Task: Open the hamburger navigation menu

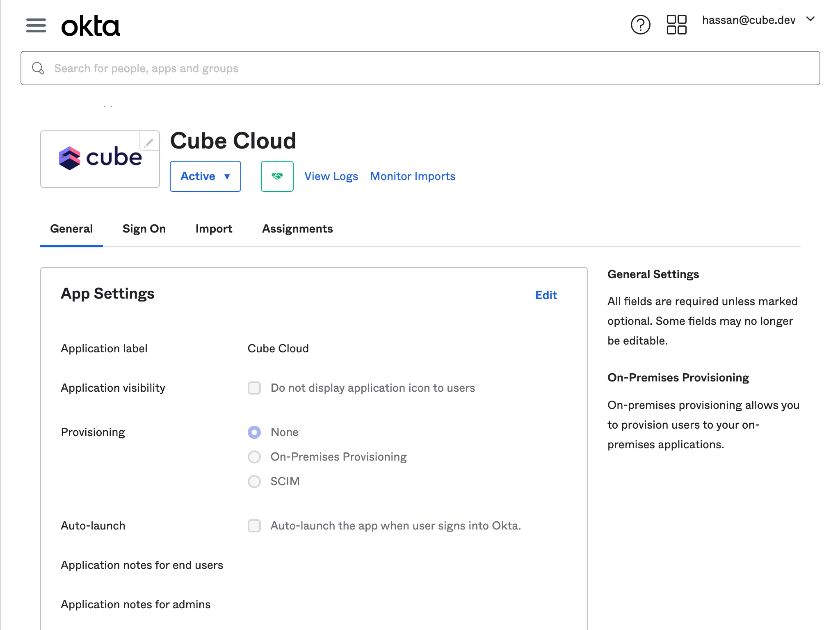Action: 36,25
